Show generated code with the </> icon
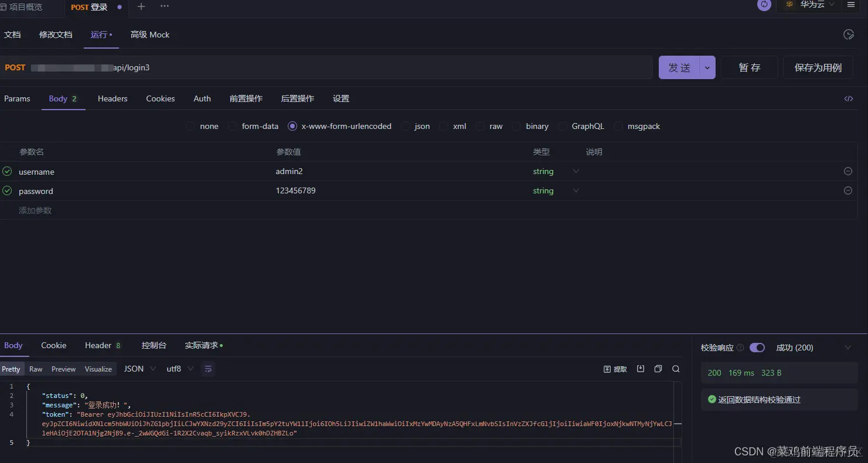Screen dimensions: 868x463 click(849, 98)
